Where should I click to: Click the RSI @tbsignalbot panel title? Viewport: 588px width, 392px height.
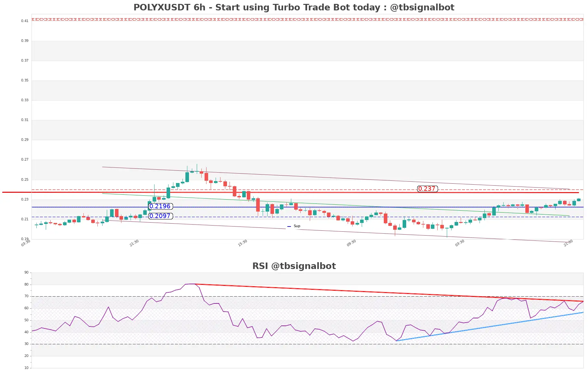[294, 266]
